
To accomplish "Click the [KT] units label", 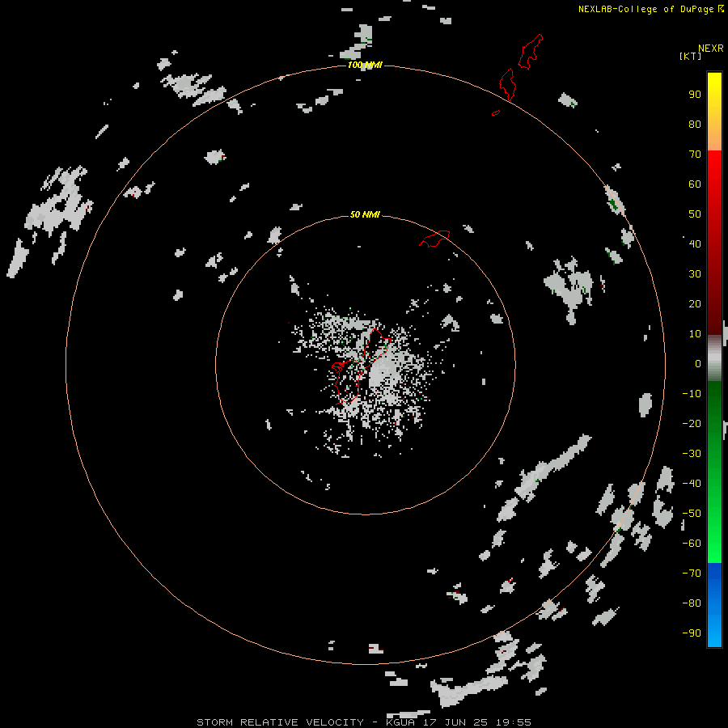I will (x=691, y=56).
